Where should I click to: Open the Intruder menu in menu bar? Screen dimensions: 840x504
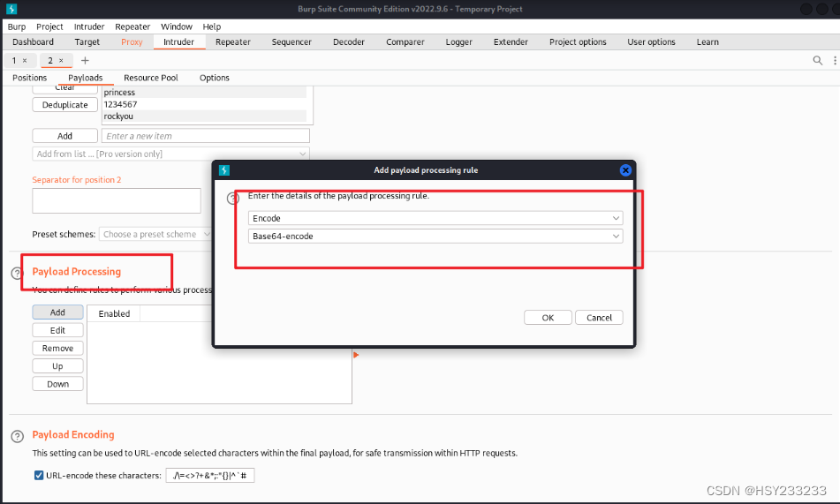pyautogui.click(x=89, y=26)
